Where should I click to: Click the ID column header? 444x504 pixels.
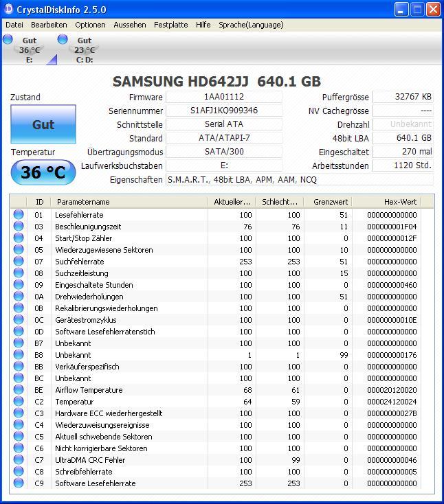39,202
